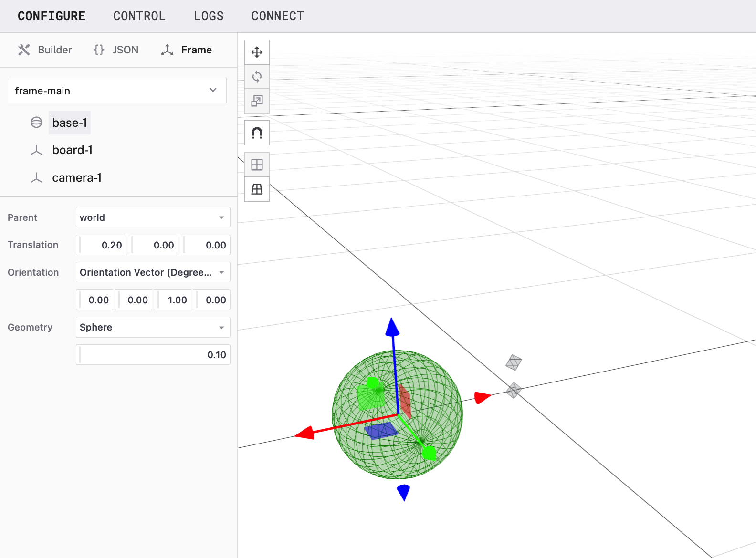756x558 pixels.
Task: Toggle magnet snapping
Action: click(257, 133)
